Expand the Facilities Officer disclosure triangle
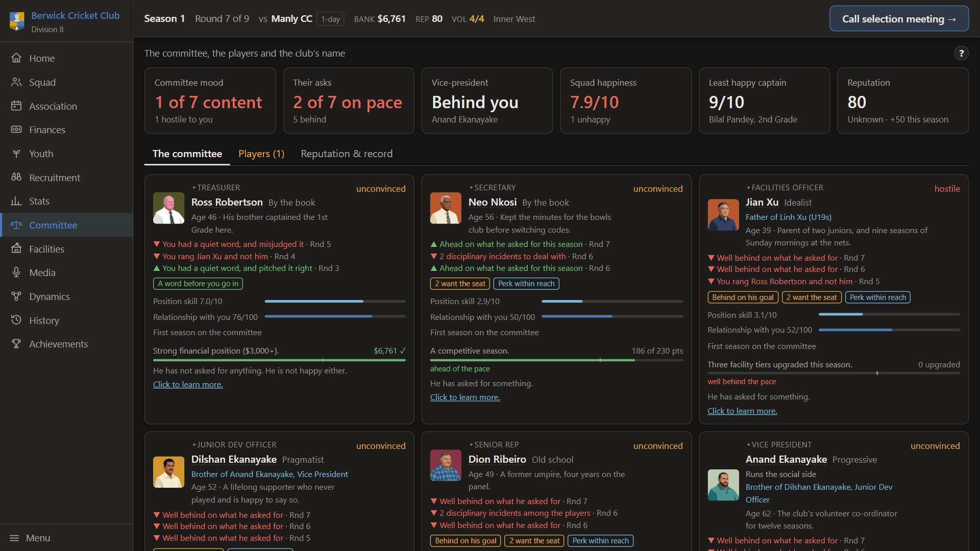 coord(748,188)
